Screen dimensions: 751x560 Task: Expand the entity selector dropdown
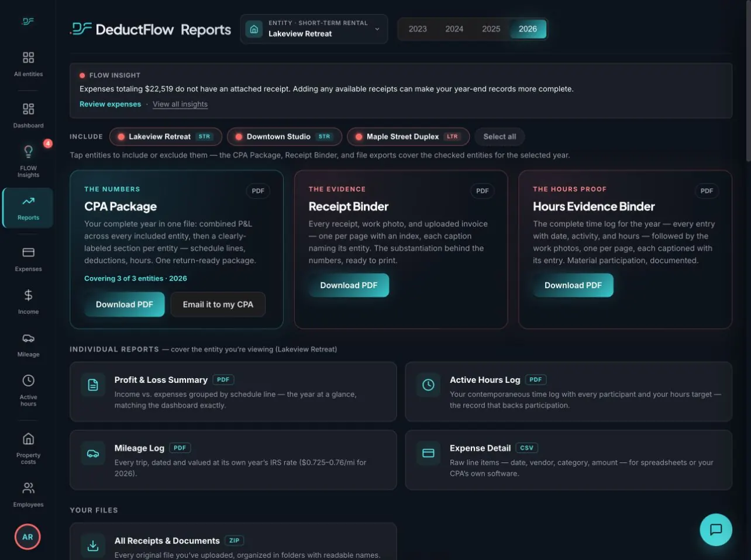pos(314,29)
